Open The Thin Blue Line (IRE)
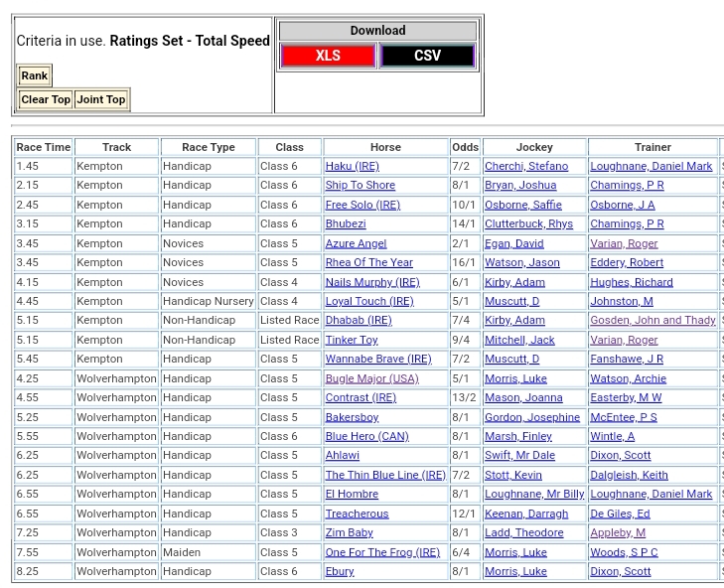The height and width of the screenshot is (588, 724). (x=385, y=475)
